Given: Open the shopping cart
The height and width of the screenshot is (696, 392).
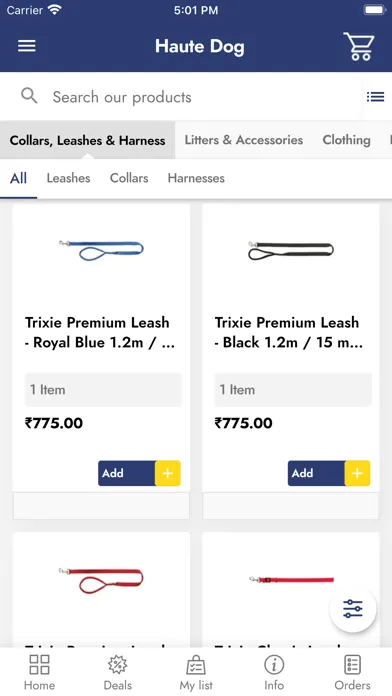Looking at the screenshot, I should 359,46.
